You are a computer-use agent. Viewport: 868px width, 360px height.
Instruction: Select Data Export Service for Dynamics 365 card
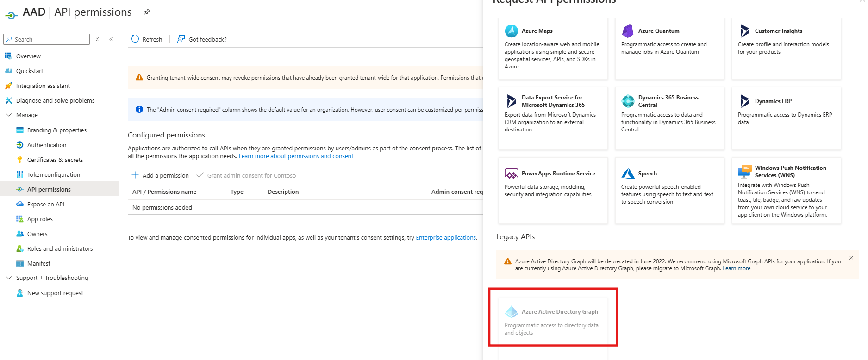553,118
